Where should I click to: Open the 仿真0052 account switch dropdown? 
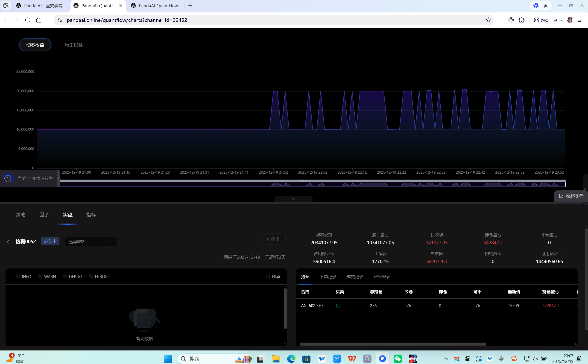click(x=91, y=242)
